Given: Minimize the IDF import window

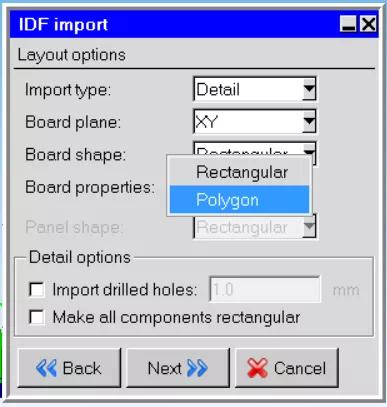Looking at the screenshot, I should 348,24.
